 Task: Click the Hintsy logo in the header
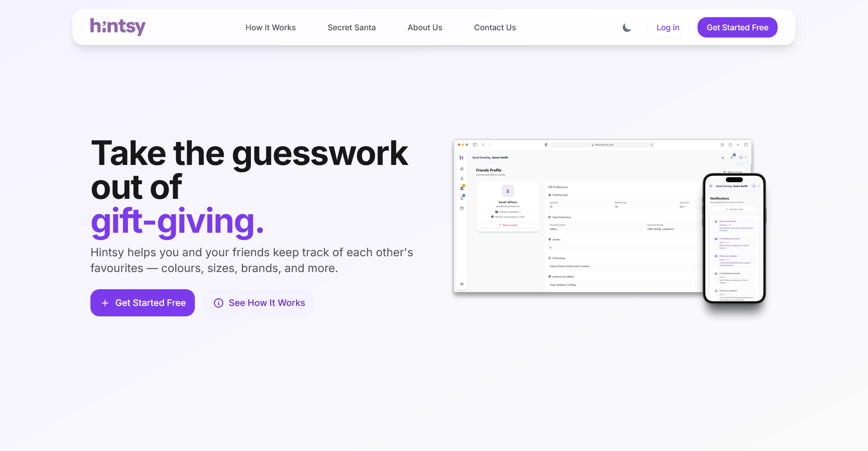click(x=118, y=27)
